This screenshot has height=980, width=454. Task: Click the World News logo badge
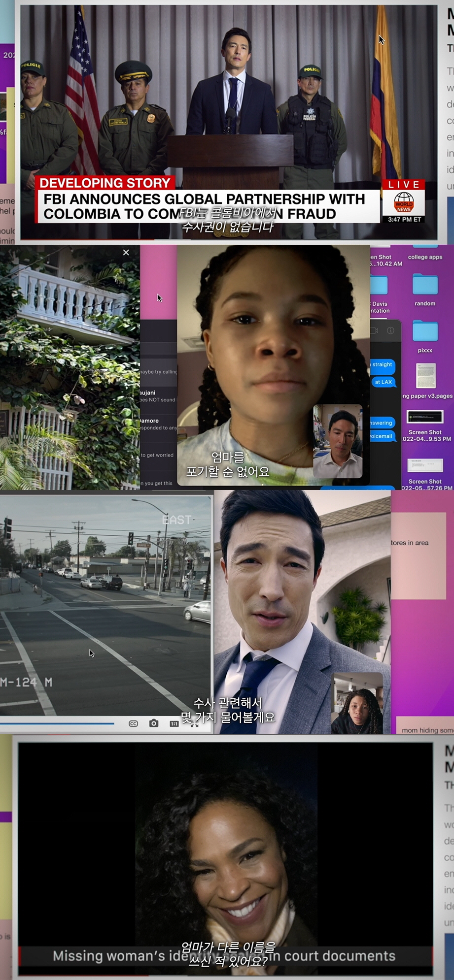(404, 203)
